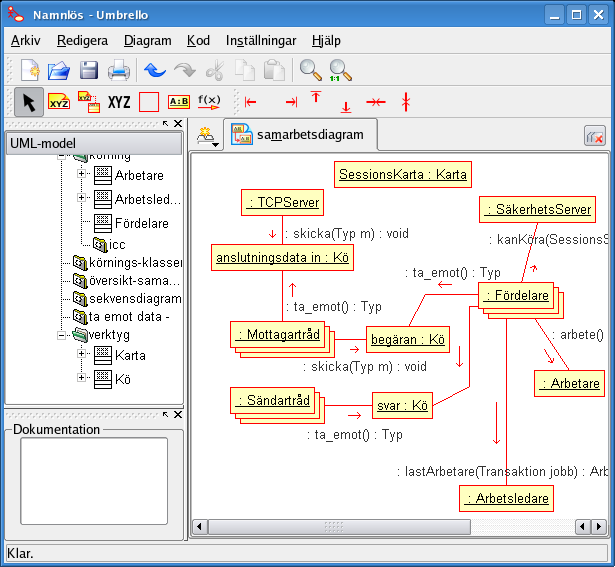Click the rightmost scrollbar right arrow
The height and width of the screenshot is (567, 615).
[599, 527]
